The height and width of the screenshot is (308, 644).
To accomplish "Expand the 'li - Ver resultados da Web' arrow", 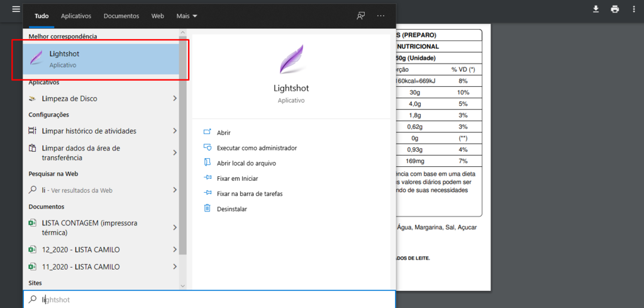I will [175, 190].
